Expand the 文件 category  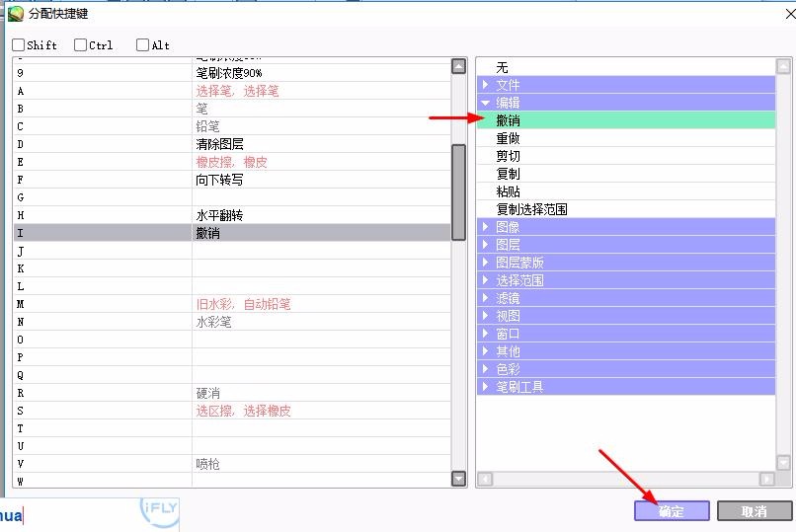point(485,85)
